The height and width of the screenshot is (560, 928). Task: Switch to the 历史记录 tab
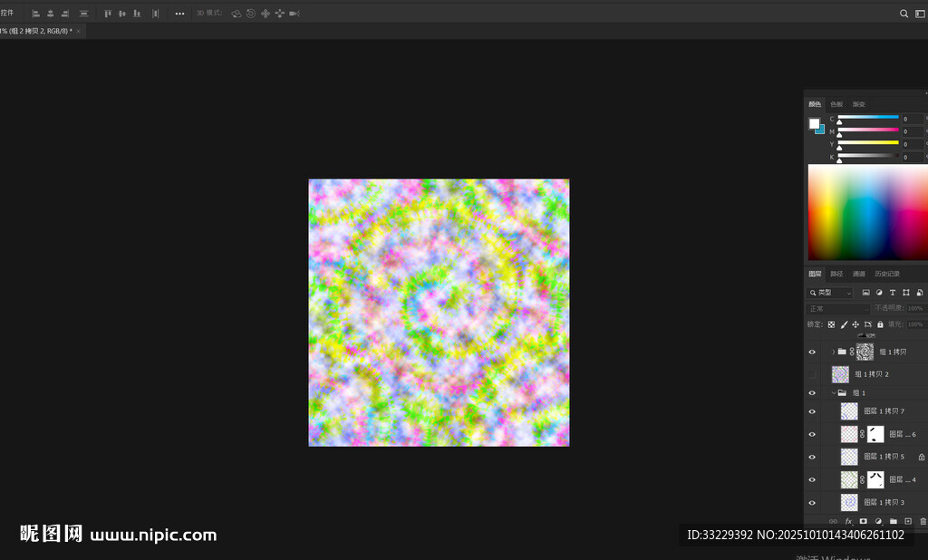(887, 274)
